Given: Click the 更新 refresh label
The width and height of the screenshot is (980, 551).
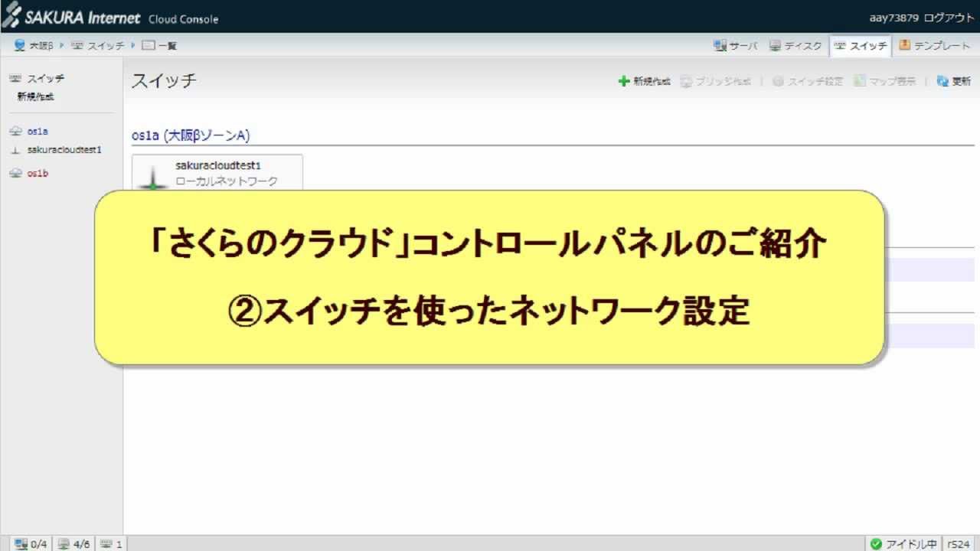Looking at the screenshot, I should pos(962,81).
